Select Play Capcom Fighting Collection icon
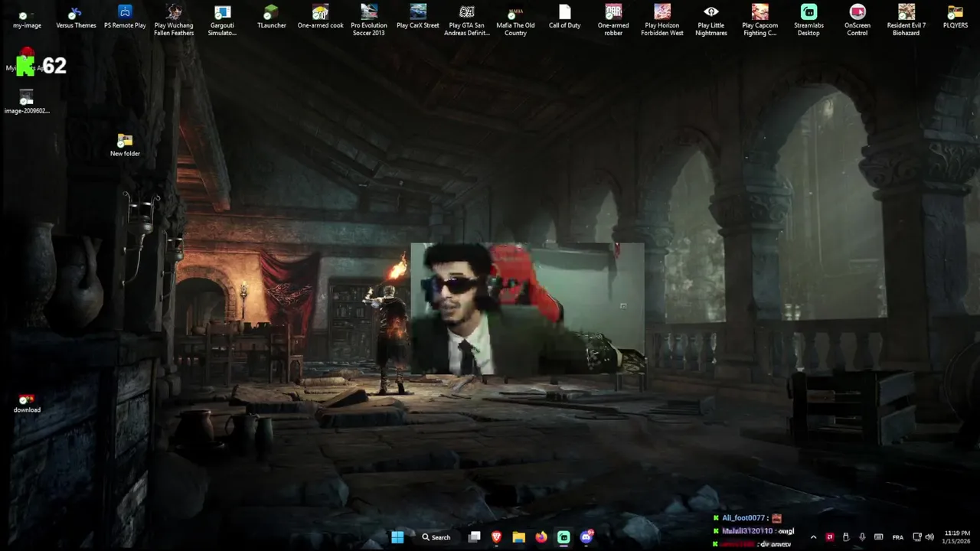 760,21
